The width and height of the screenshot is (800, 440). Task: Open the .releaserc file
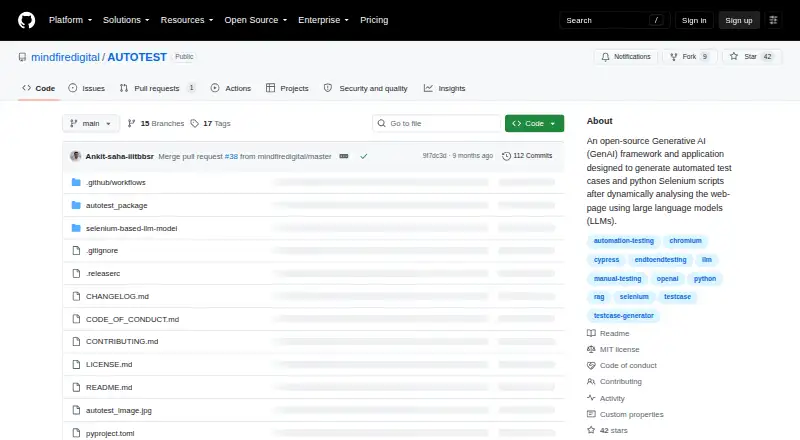[103, 274]
